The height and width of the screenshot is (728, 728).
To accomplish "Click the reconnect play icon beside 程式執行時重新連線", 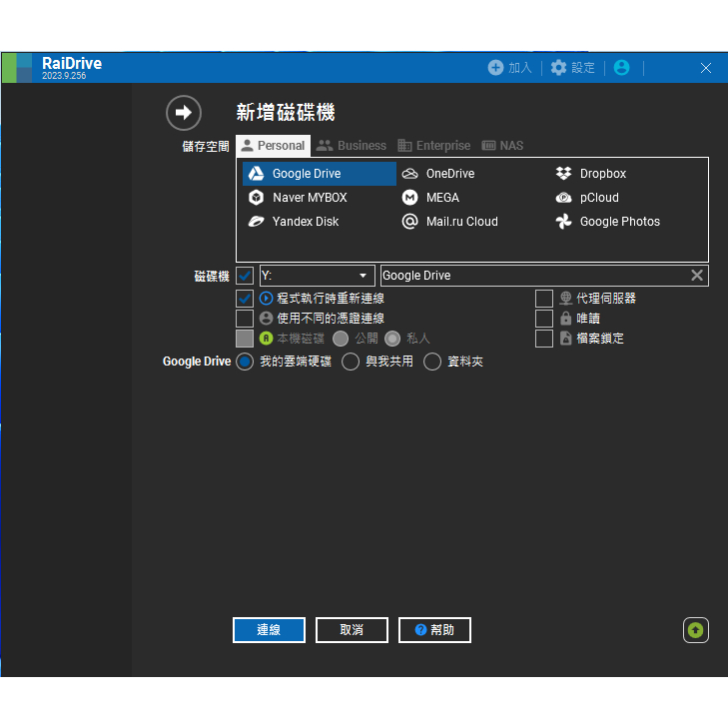I will (266, 298).
